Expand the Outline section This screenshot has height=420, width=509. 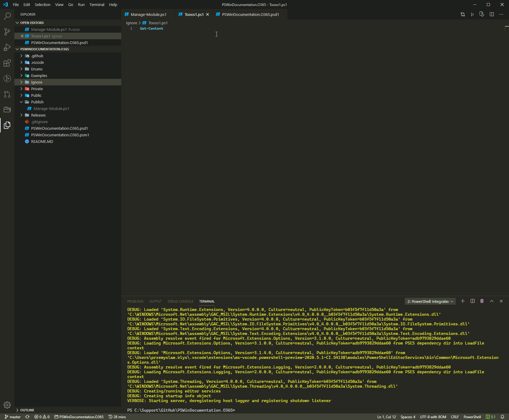(68, 410)
